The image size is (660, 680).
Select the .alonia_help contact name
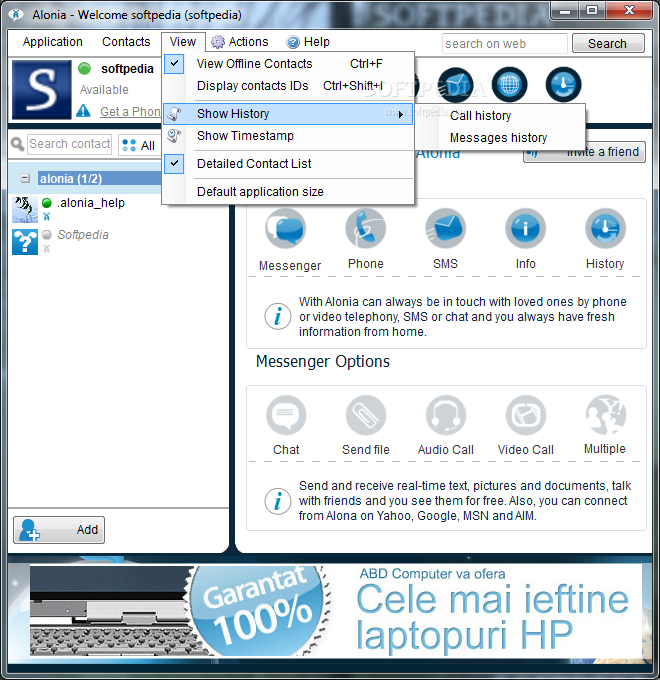coord(91,203)
